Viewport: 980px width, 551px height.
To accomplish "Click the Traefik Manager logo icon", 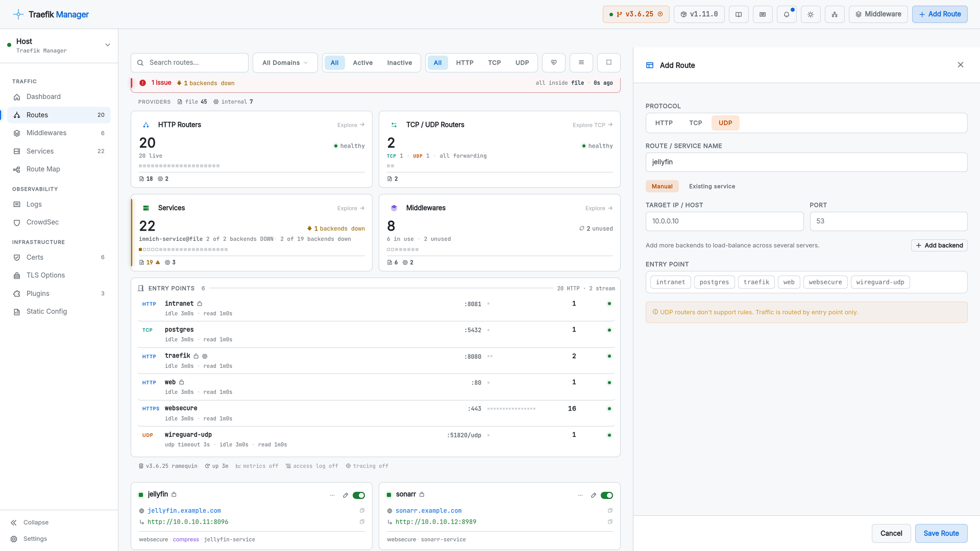I will pos(18,14).
